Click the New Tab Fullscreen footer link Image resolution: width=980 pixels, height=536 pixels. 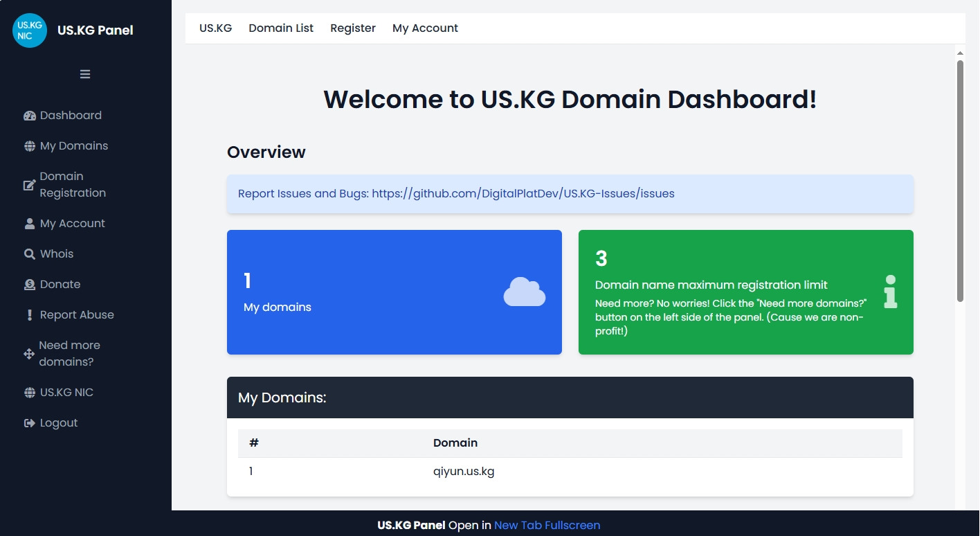[x=547, y=525]
